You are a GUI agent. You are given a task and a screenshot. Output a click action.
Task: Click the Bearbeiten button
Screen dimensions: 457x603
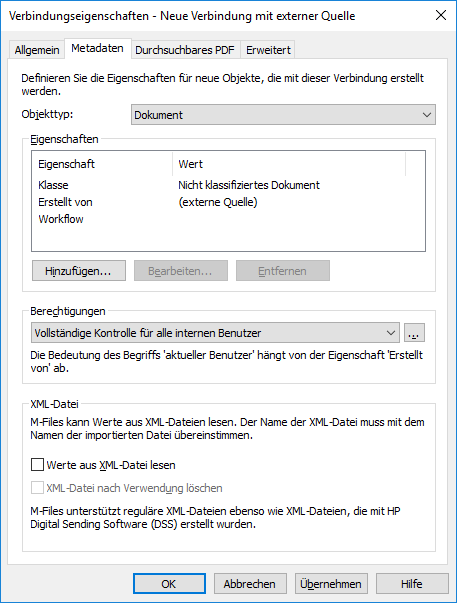coord(181,271)
